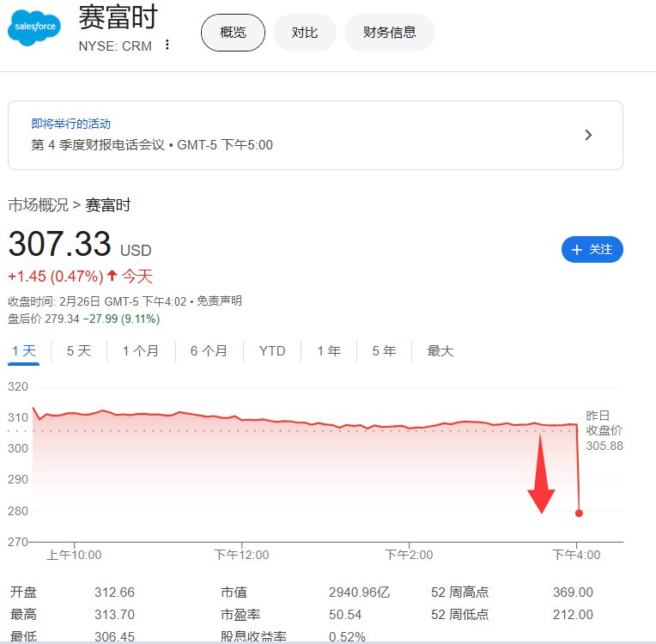Screen dimensions: 656x644
Task: Click the Salesforce cloud logo
Action: coord(34,27)
